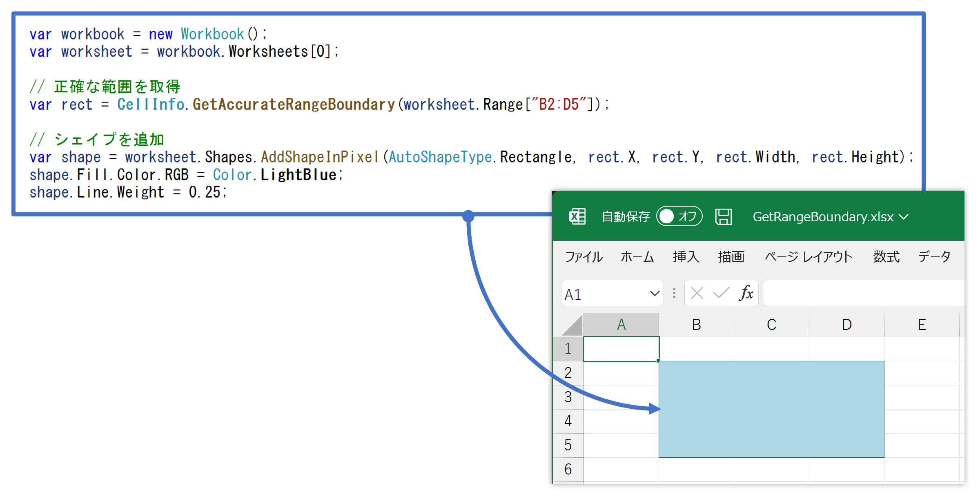Select row 4 header

point(568,421)
